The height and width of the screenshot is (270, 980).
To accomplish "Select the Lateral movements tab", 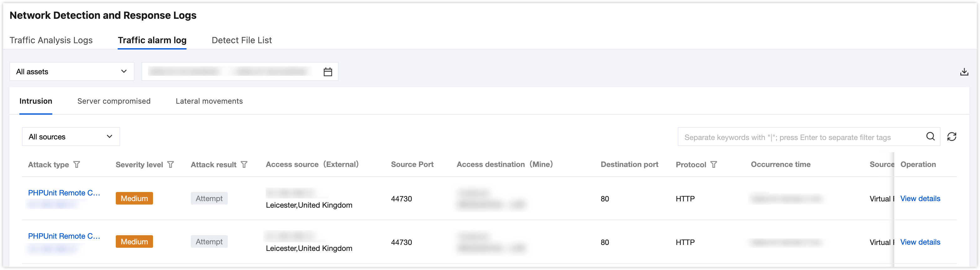I will [x=209, y=101].
